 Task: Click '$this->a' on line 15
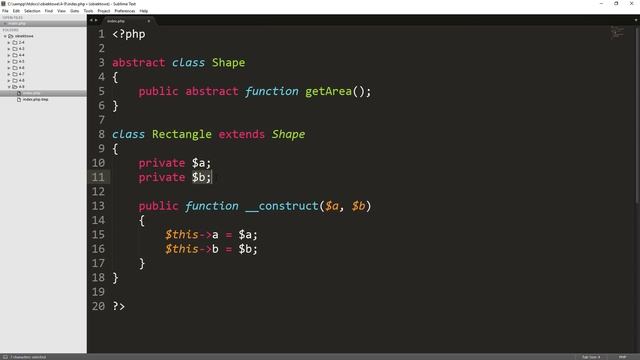tap(192, 235)
